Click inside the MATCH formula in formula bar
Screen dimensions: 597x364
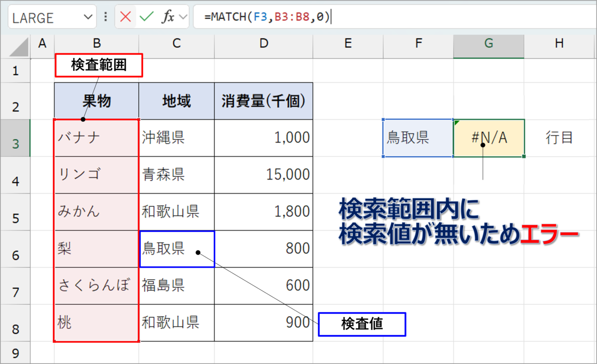[x=267, y=17]
